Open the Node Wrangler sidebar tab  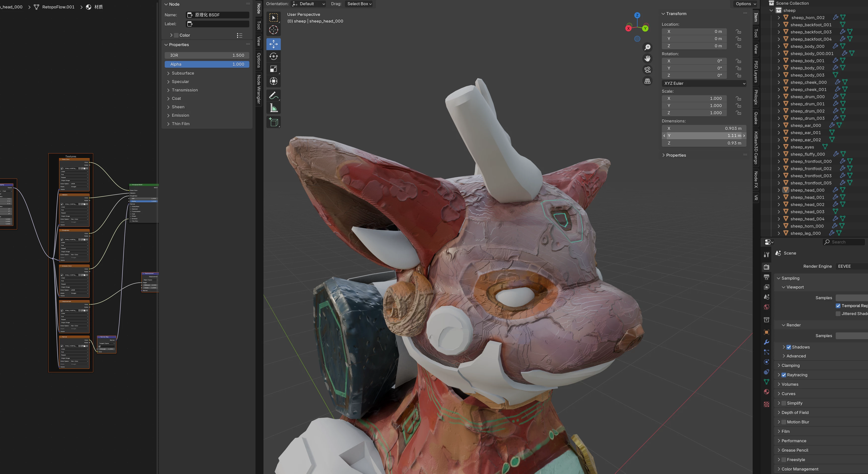click(x=258, y=89)
